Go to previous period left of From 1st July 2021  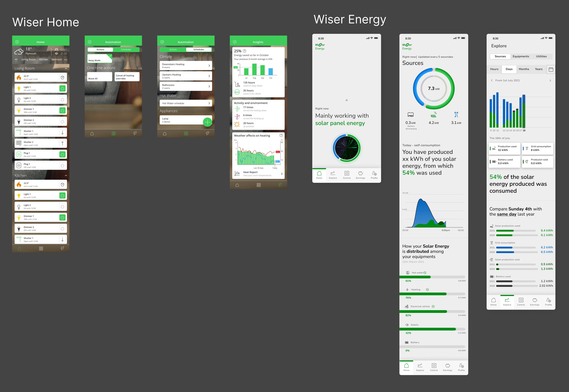coord(492,80)
